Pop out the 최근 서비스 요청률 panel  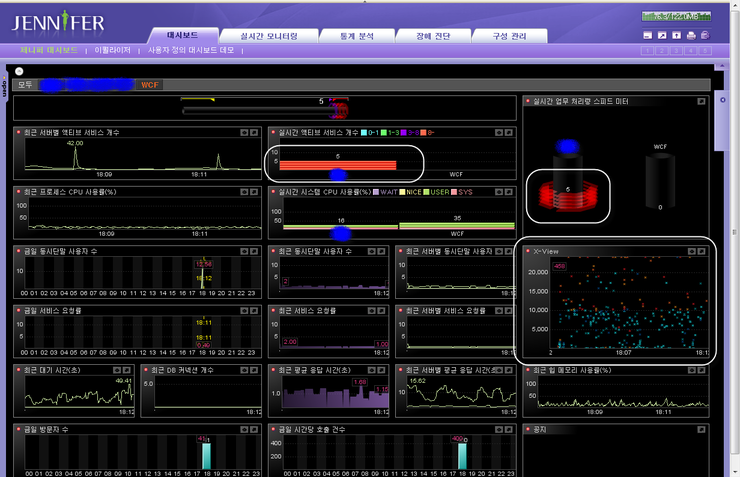point(381,311)
